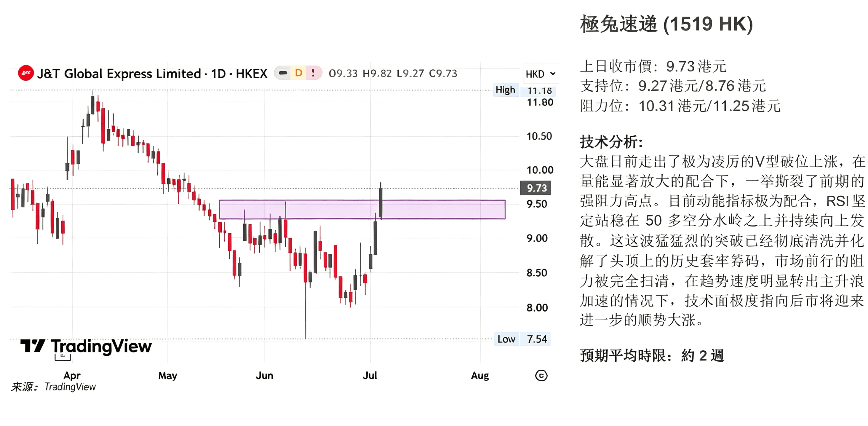The image size is (868, 426).
Task: Click the 極兔速递 (1519 HK) heading
Action: (x=666, y=24)
